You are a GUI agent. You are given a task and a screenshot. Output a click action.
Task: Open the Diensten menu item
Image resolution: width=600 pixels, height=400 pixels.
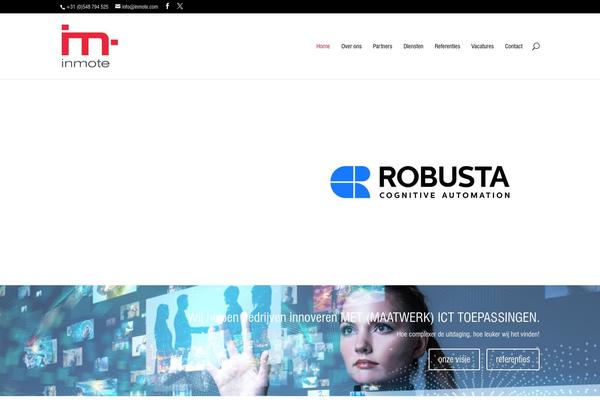(413, 46)
